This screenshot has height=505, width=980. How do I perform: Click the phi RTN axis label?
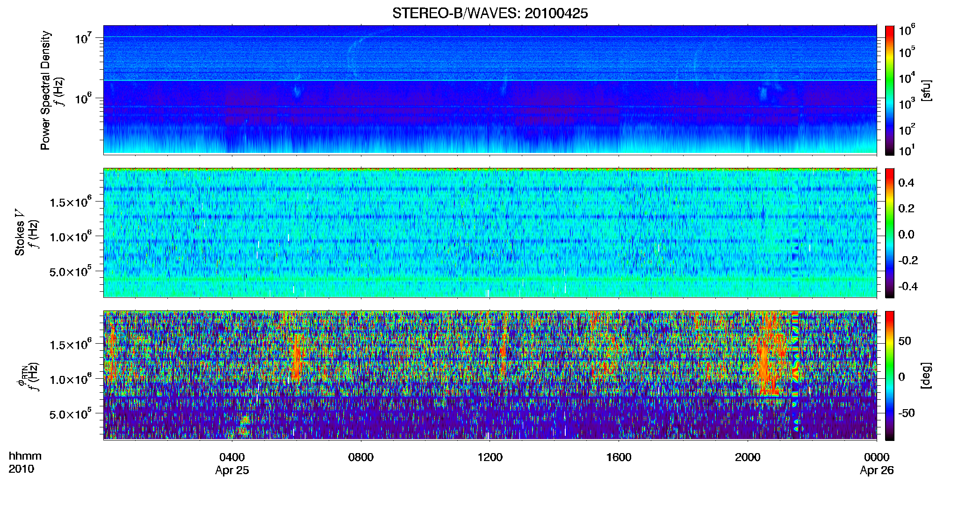[22, 376]
